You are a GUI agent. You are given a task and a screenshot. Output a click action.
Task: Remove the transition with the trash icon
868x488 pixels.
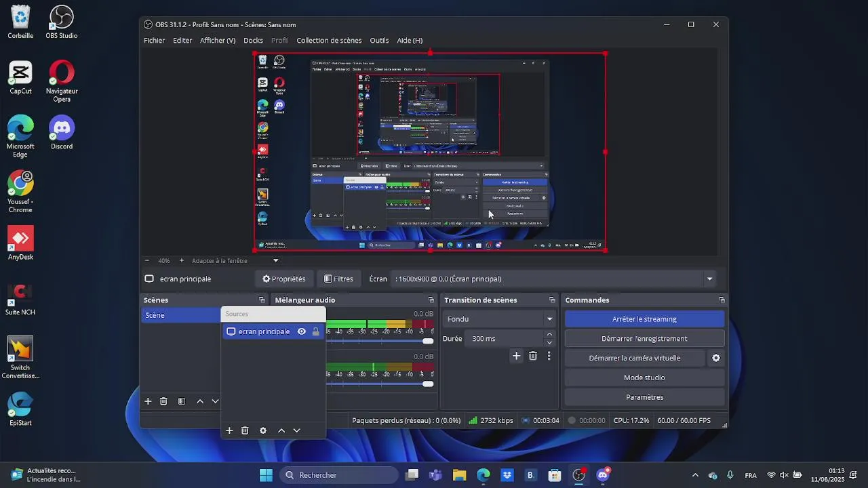(x=533, y=356)
